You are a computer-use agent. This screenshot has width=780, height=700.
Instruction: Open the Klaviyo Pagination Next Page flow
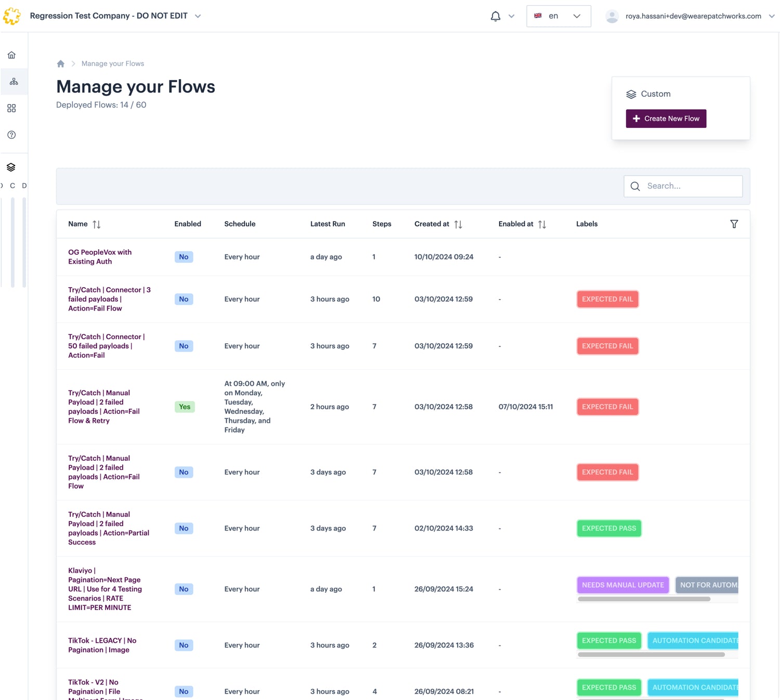[105, 589]
